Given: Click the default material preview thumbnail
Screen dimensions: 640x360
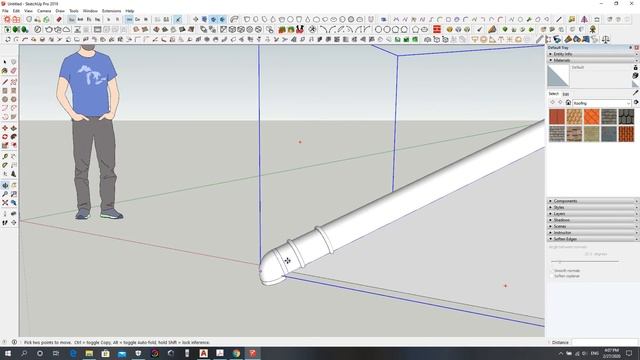Looking at the screenshot, I should (558, 76).
